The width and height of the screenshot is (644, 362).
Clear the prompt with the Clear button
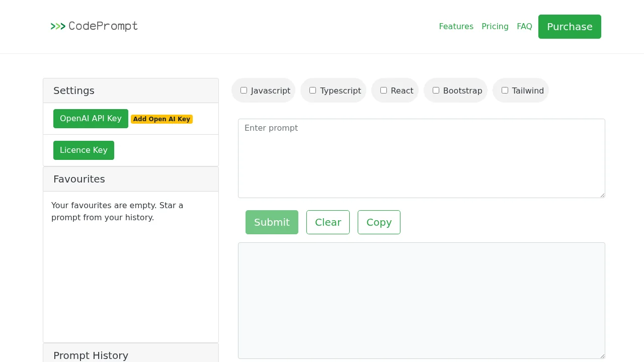point(328,222)
